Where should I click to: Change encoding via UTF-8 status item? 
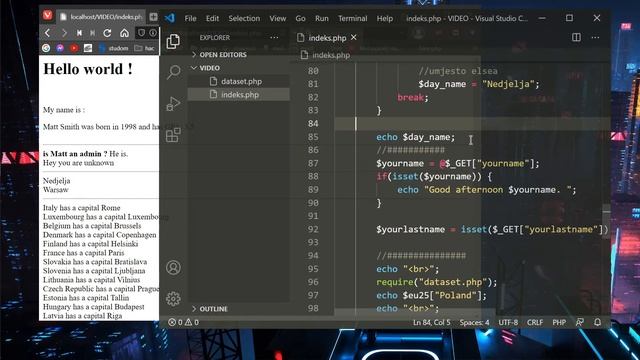508,322
